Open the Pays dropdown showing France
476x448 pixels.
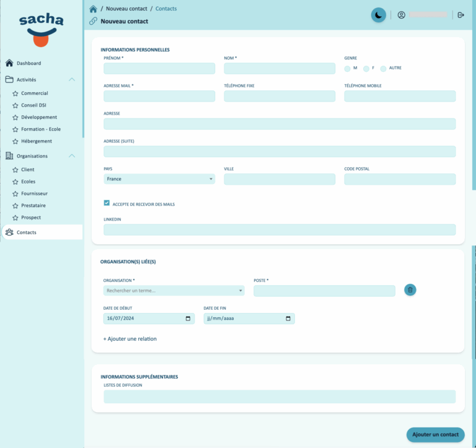tap(159, 179)
